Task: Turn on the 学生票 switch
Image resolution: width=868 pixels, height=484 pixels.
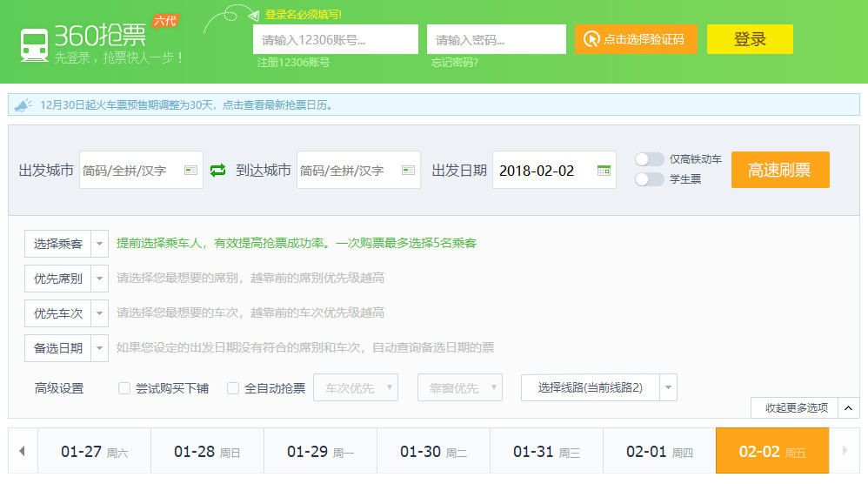Action: tap(649, 179)
